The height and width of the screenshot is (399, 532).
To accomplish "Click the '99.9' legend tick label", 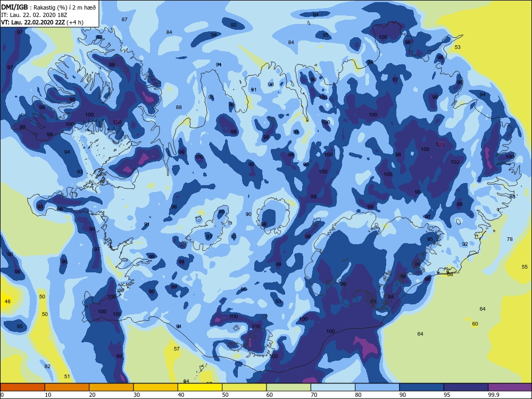I will click(493, 395).
